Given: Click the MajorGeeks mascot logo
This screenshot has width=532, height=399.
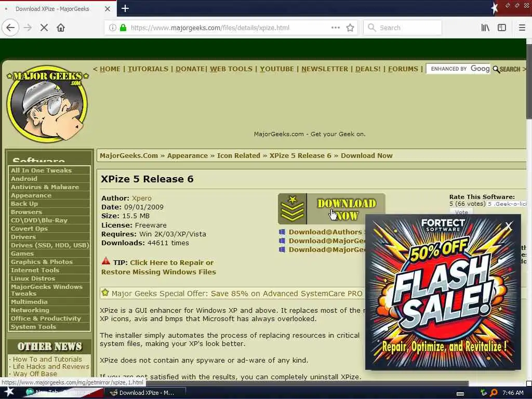Looking at the screenshot, I should coord(47,103).
